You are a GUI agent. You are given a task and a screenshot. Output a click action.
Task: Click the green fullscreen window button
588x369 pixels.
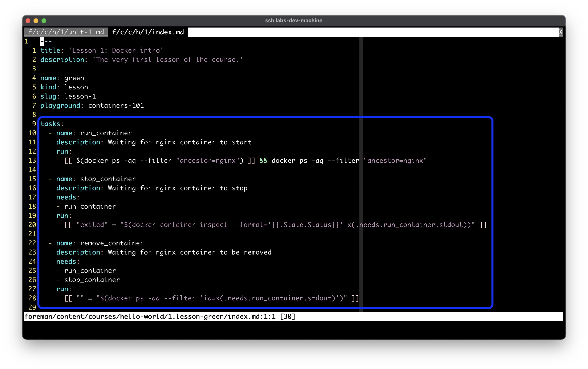[44, 21]
